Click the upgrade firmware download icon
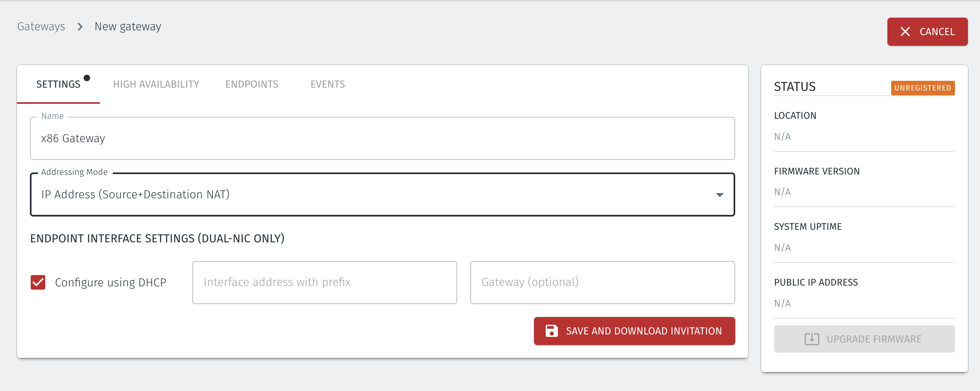980x391 pixels. (812, 339)
